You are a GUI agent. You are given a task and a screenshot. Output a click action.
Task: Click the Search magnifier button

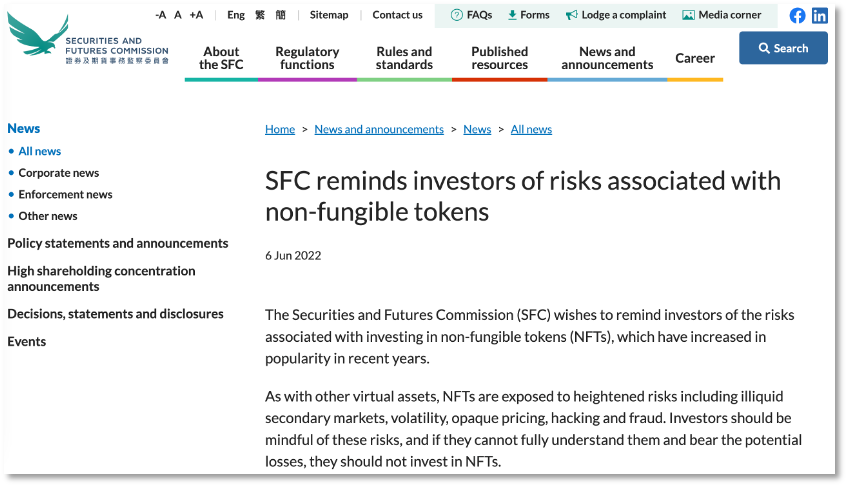point(783,48)
